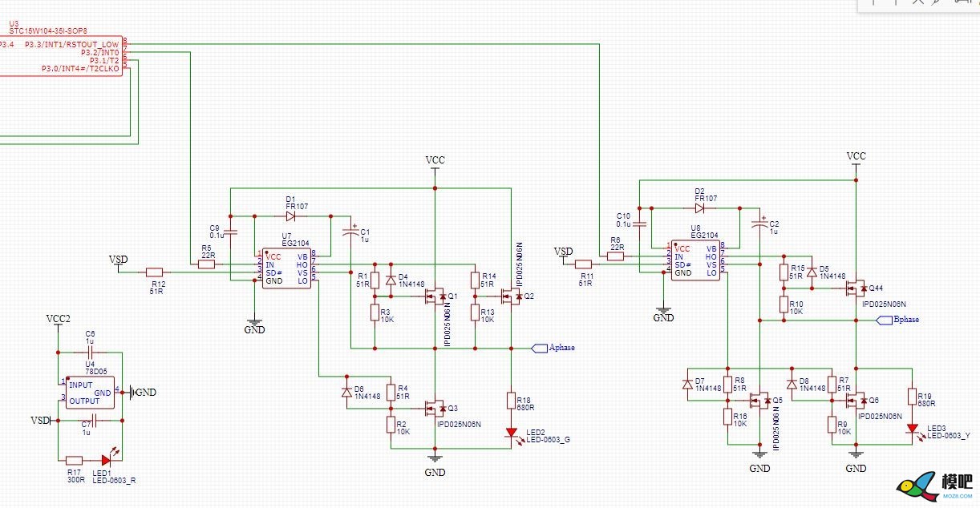Viewport: 980px width, 508px height.
Task: Select the R7 51R resistor
Action: point(832,384)
